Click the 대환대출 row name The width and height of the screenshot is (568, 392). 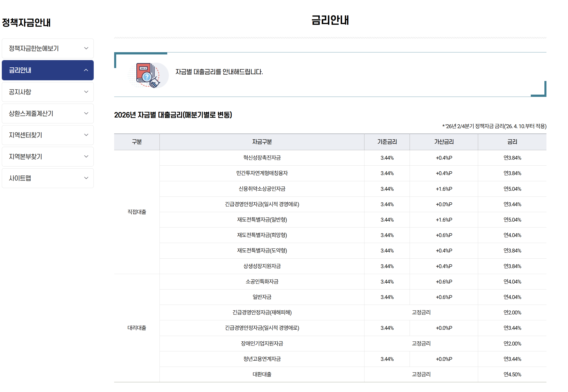click(x=262, y=374)
